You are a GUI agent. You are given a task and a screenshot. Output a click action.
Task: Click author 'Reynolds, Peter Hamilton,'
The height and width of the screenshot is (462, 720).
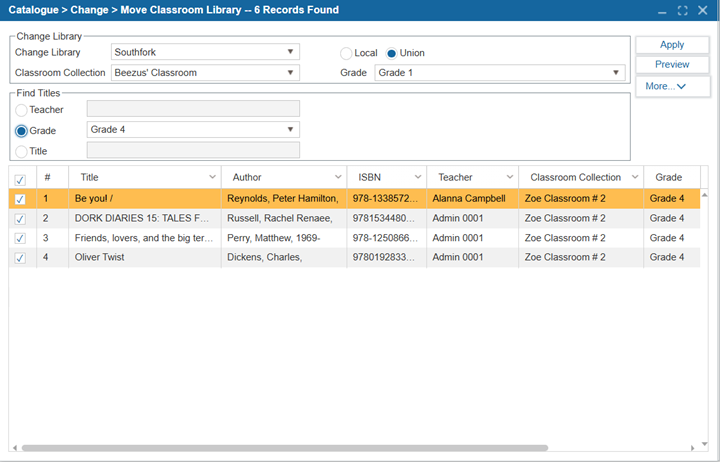click(283, 199)
